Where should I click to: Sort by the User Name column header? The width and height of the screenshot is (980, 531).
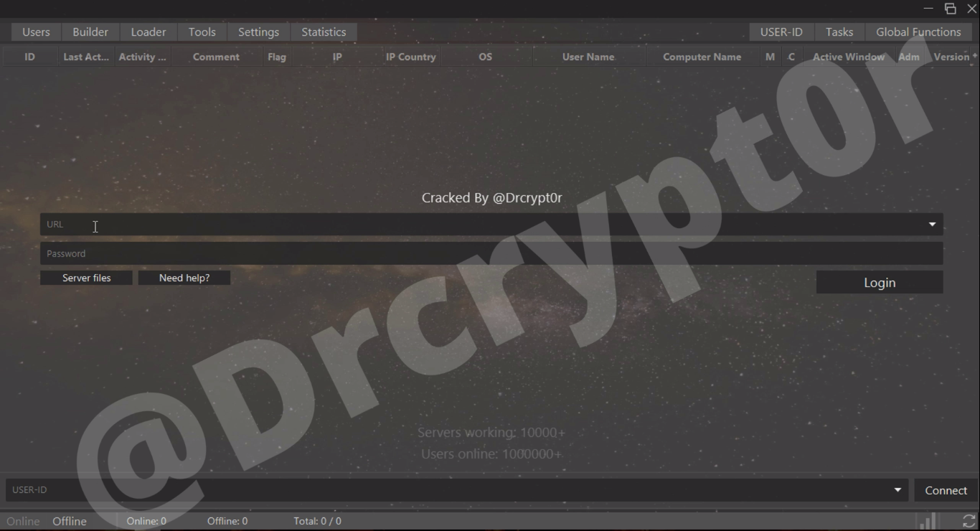pyautogui.click(x=588, y=57)
